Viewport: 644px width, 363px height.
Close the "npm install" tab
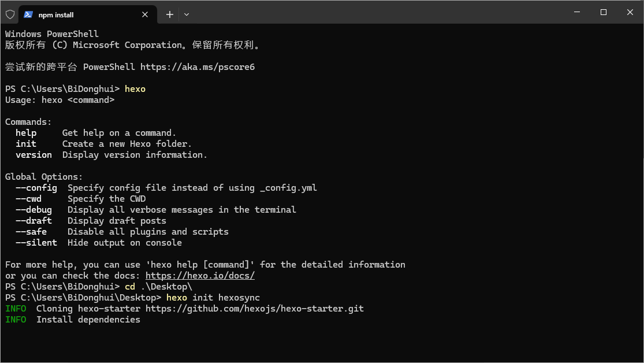(145, 14)
